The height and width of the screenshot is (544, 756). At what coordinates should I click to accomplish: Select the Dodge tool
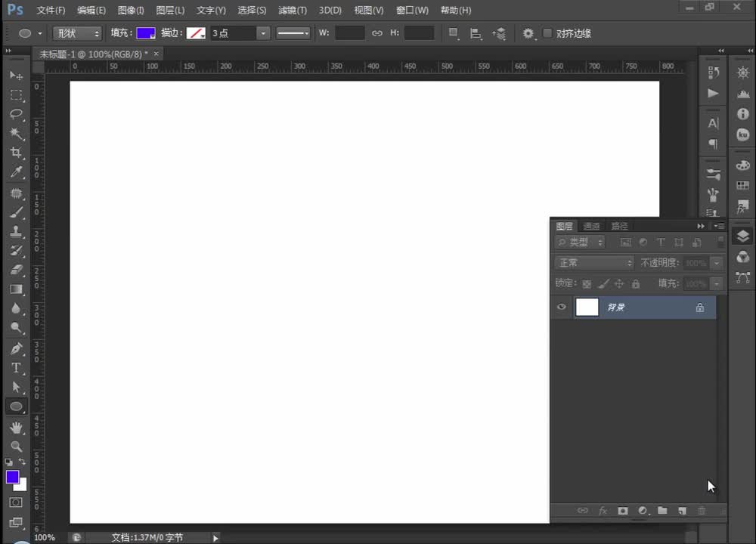tap(16, 328)
